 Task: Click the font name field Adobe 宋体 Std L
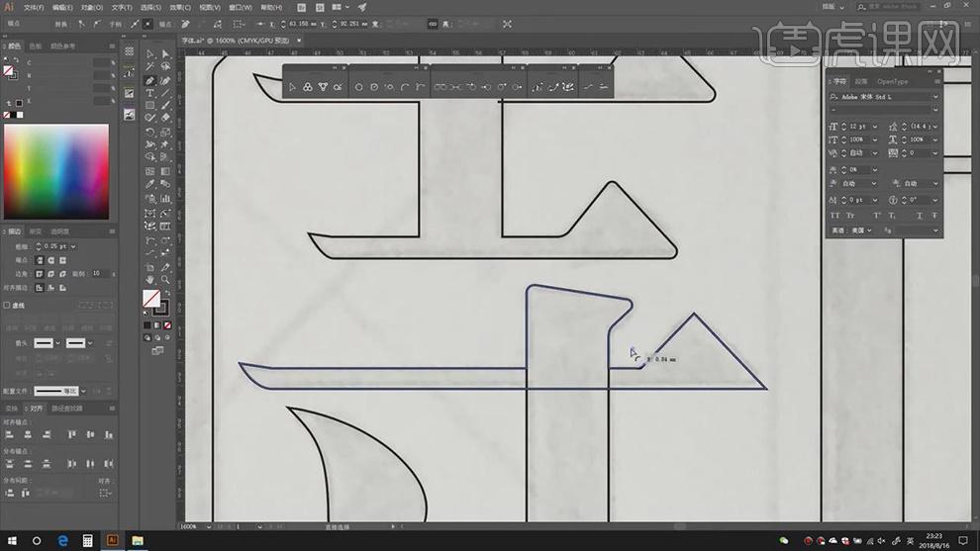click(x=885, y=97)
